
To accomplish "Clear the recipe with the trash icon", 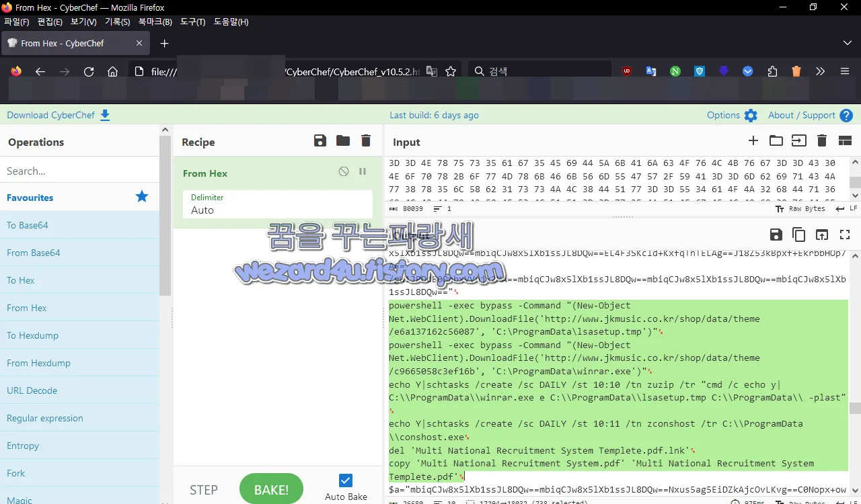I will pyautogui.click(x=366, y=140).
